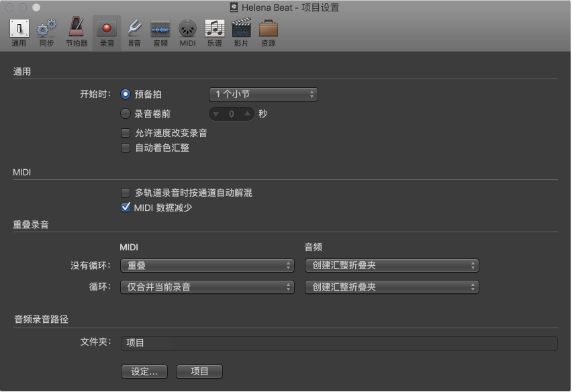
Task: Select the 录音卷前 pre-roll radio button
Action: 125,113
